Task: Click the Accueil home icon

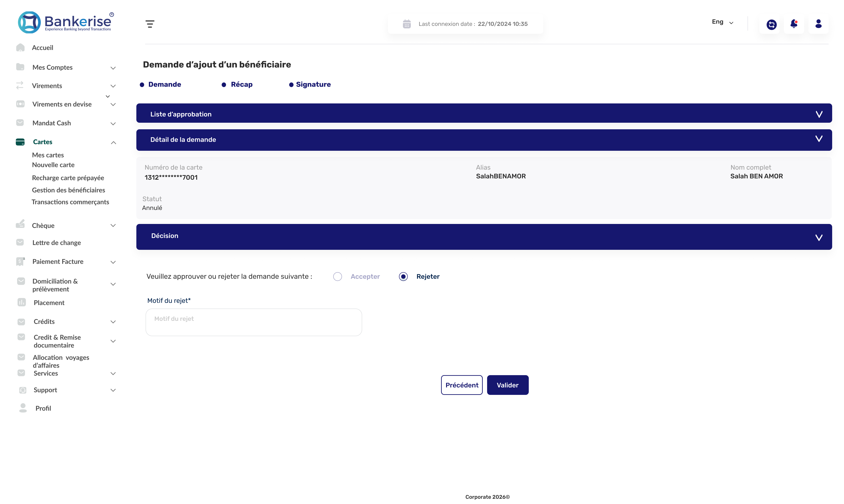Action: [x=20, y=48]
